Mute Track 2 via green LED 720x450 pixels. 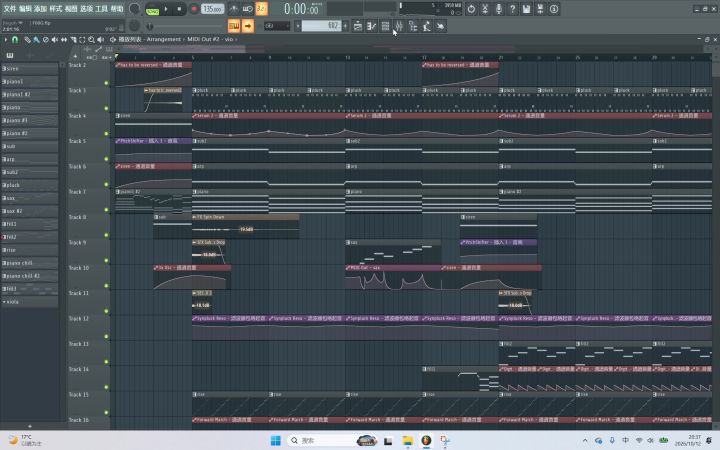point(106,83)
